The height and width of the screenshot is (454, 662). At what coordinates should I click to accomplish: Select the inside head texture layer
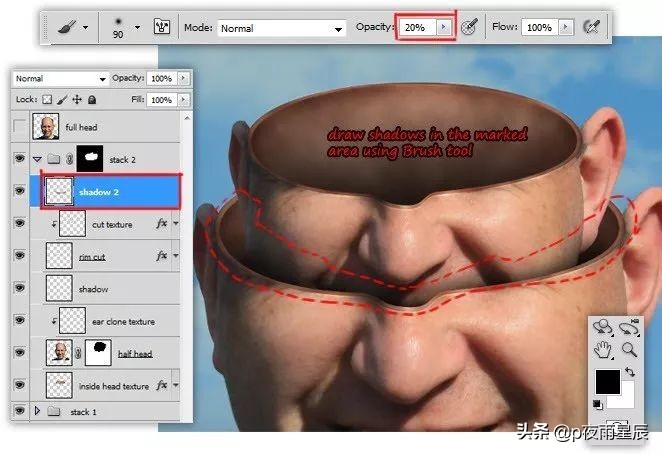click(106, 386)
